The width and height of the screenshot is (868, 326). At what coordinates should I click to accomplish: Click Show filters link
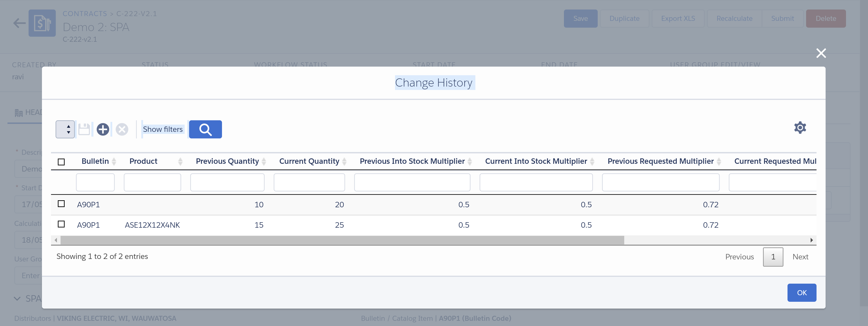click(x=163, y=129)
